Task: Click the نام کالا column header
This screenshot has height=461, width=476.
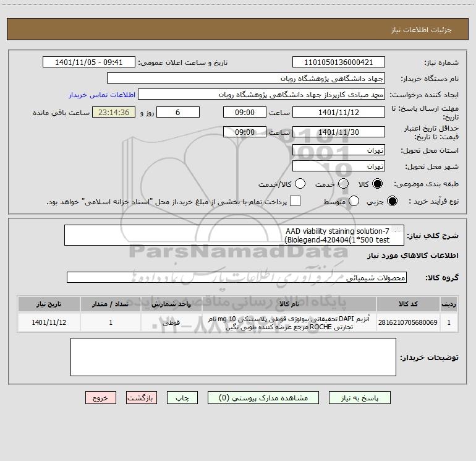Action: pyautogui.click(x=289, y=304)
